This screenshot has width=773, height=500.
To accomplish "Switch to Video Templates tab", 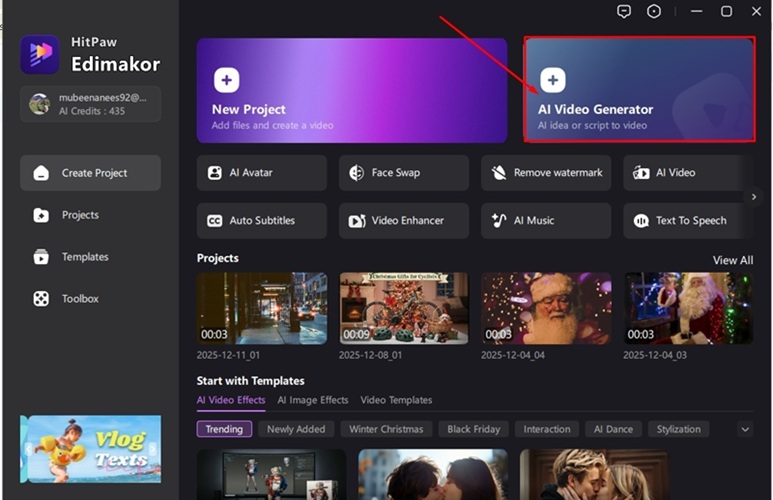I will [396, 400].
